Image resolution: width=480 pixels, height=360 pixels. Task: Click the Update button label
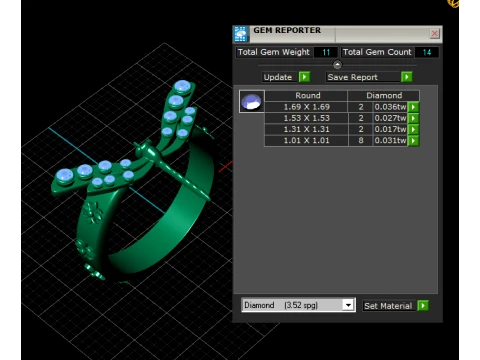[279, 77]
